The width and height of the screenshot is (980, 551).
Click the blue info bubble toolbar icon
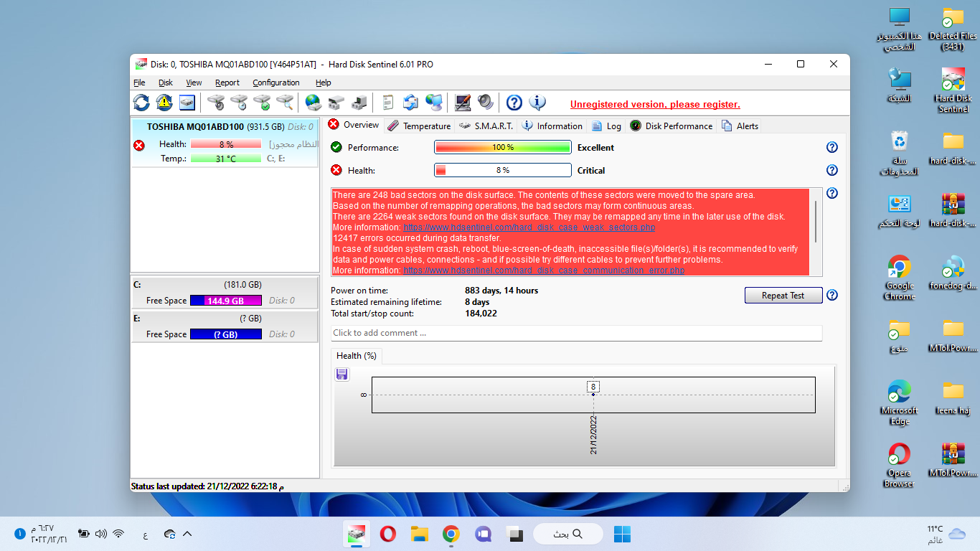(537, 103)
